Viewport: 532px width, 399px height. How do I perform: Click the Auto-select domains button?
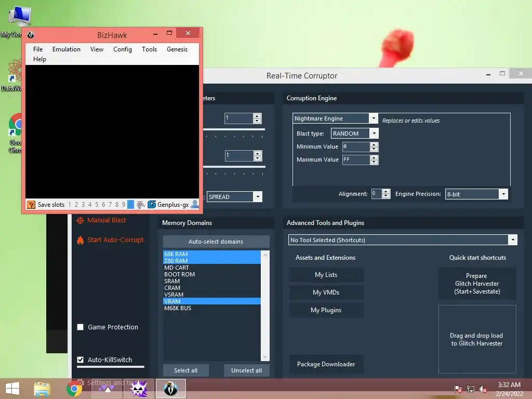[216, 242]
